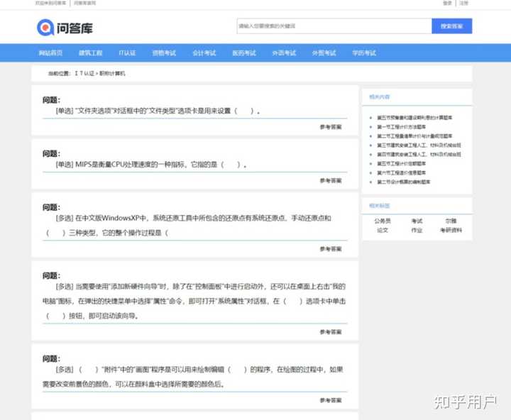Open 参考答案 for the 画图程序 question

tap(331, 400)
